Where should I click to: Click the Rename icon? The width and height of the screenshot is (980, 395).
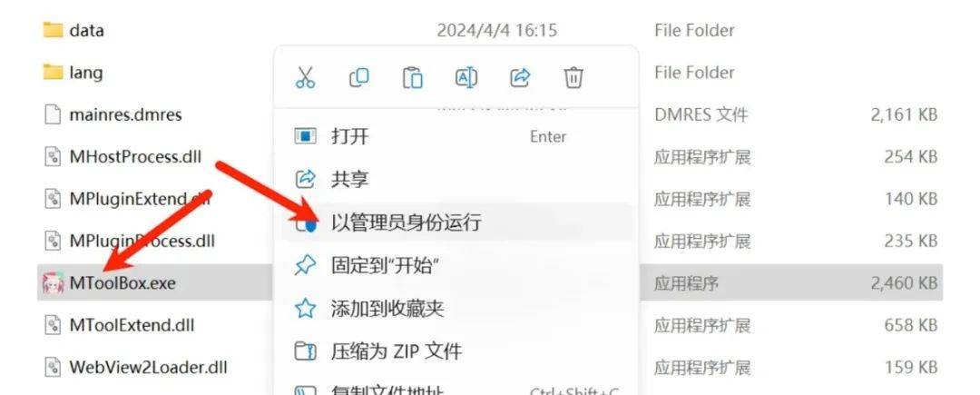(466, 77)
